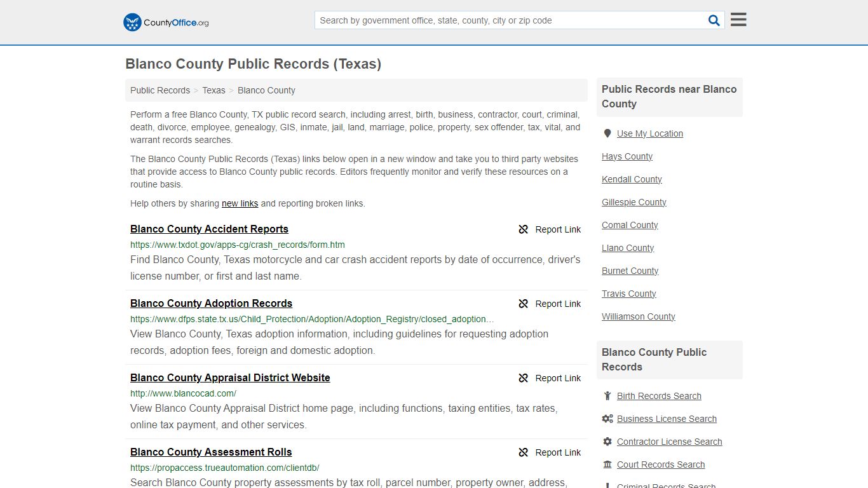
Task: Open Burnet County records
Action: pyautogui.click(x=630, y=271)
